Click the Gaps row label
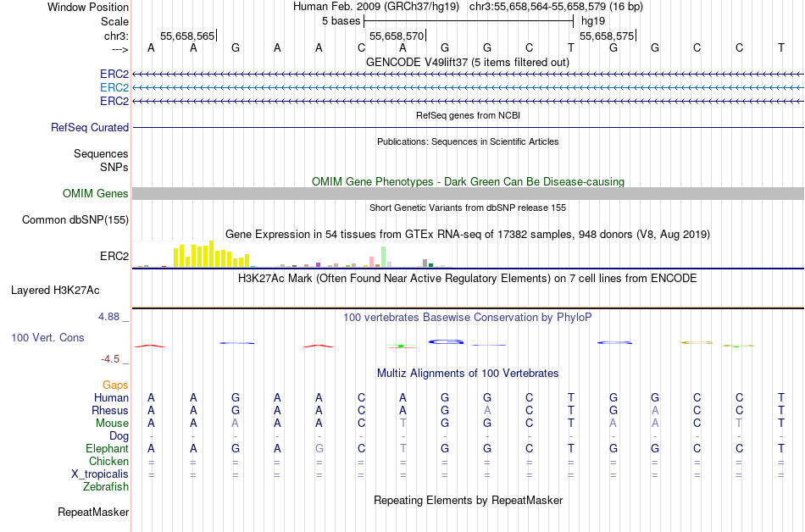This screenshot has width=805, height=532. [x=115, y=385]
